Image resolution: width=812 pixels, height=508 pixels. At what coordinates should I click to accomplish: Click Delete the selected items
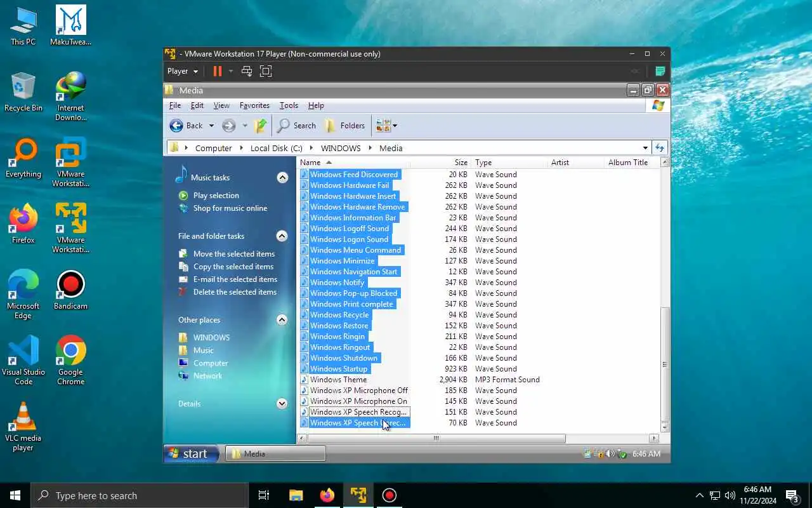[x=235, y=292]
